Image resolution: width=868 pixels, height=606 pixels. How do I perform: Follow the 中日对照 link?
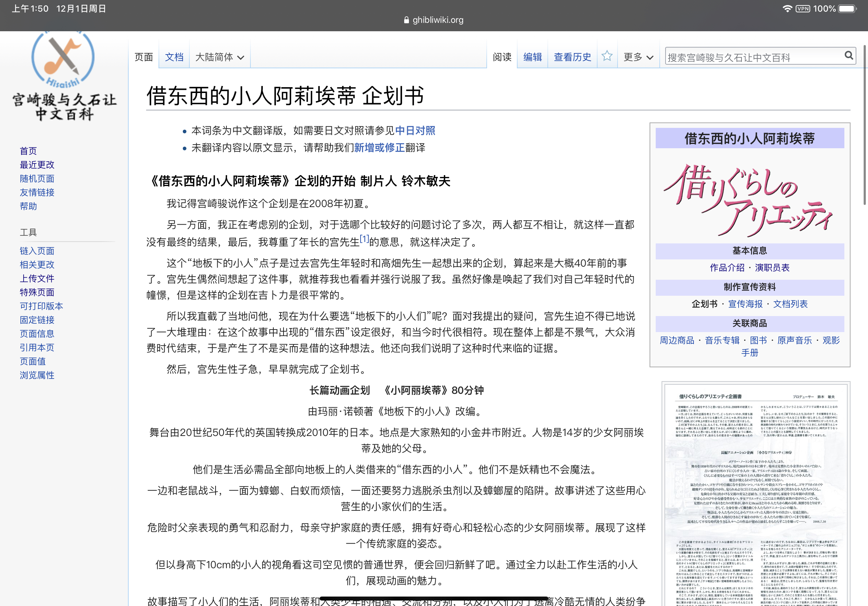[415, 131]
